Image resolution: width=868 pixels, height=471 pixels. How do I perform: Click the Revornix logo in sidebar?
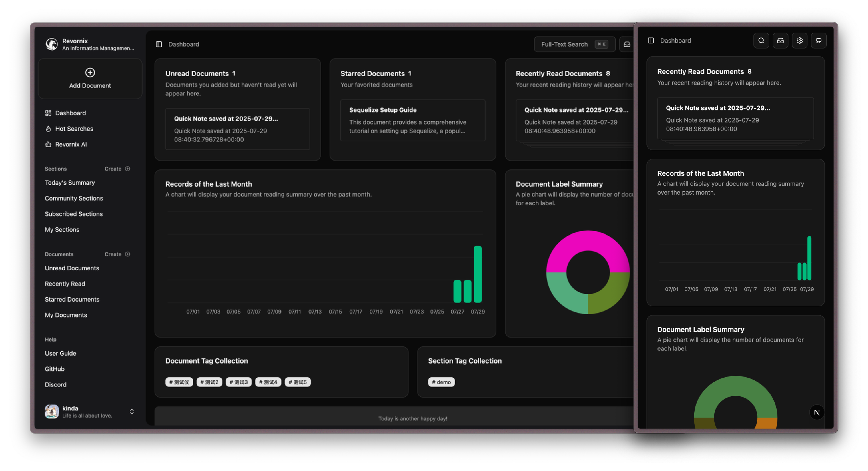(x=51, y=44)
